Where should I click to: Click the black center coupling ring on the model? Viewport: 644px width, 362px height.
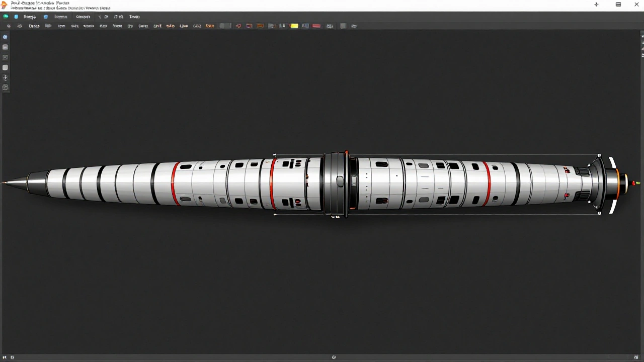tap(335, 183)
